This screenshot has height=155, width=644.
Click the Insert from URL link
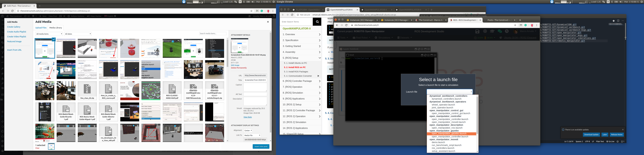14,50
